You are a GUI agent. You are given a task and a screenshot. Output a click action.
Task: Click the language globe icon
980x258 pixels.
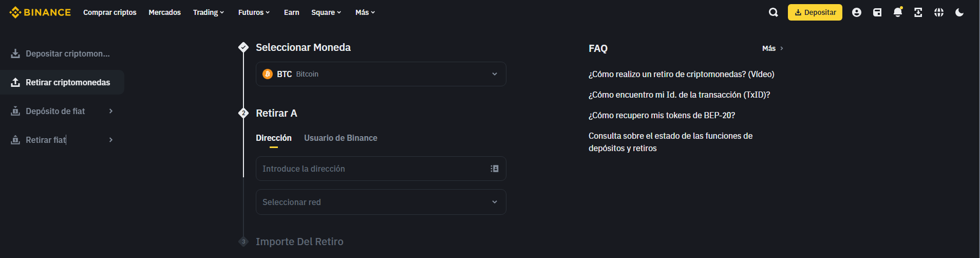[x=939, y=12]
